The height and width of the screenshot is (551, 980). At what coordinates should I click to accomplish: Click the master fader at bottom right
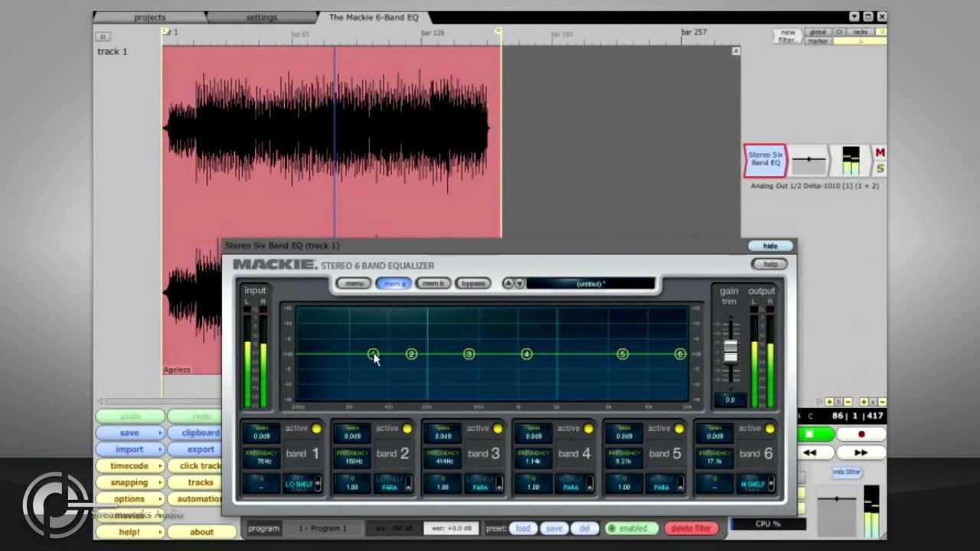coord(837,499)
